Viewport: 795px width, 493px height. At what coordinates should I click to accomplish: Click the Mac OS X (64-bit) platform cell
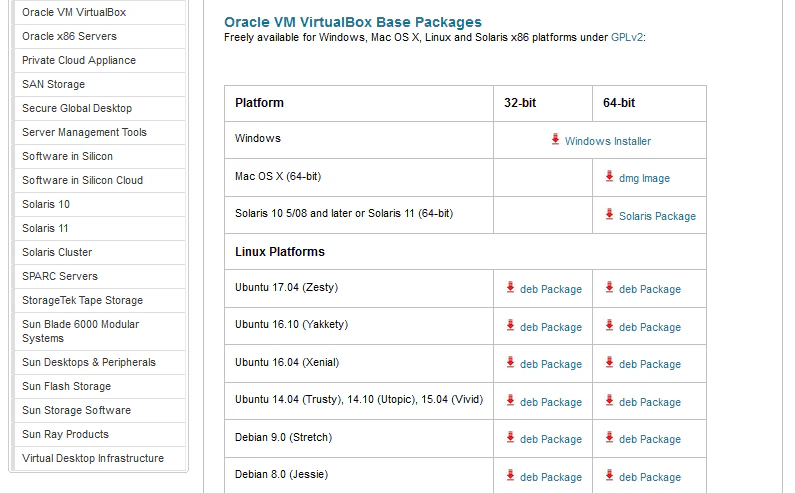coord(359,177)
